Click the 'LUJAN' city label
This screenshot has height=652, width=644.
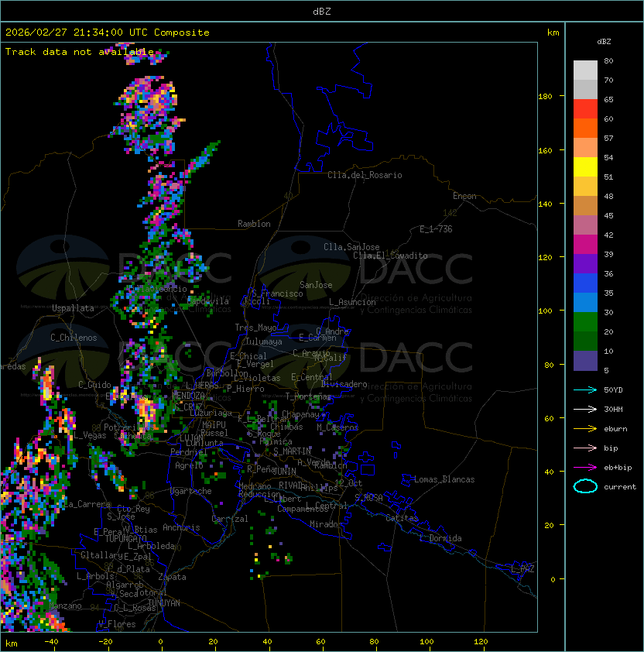[191, 438]
